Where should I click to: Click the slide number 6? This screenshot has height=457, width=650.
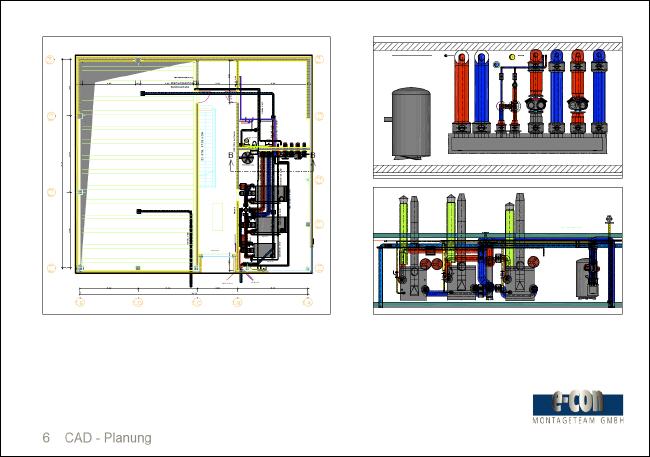click(46, 438)
